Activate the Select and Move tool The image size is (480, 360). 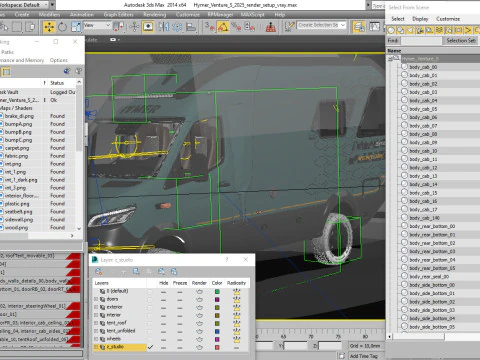tap(49, 27)
